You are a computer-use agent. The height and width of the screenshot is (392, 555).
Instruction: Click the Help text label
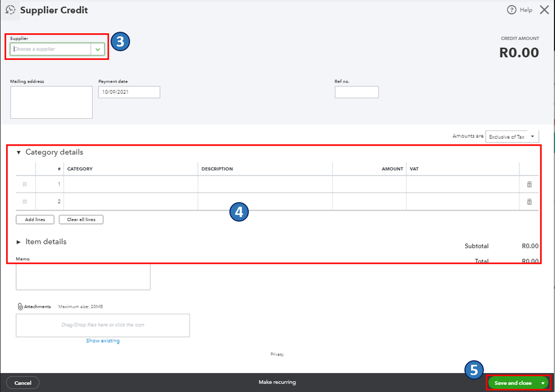tap(526, 10)
